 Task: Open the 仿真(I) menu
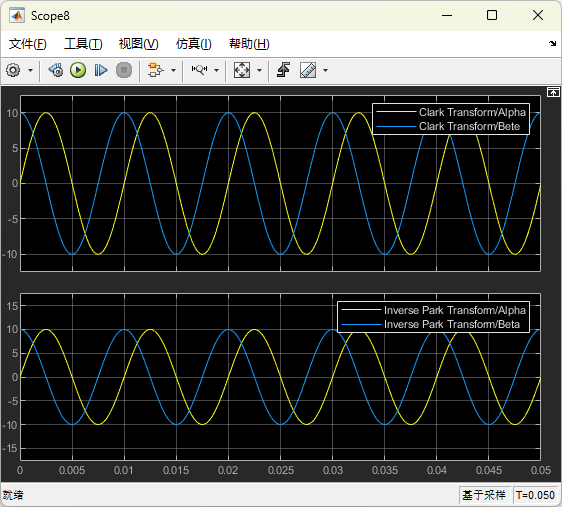click(x=194, y=44)
